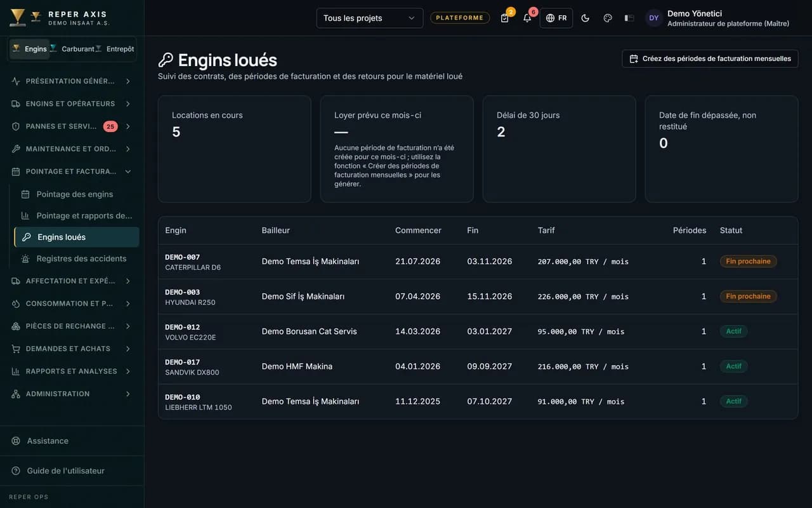Screen dimensions: 812x508
Task: Expand the Présentation générale section chevron
Action: 128,81
